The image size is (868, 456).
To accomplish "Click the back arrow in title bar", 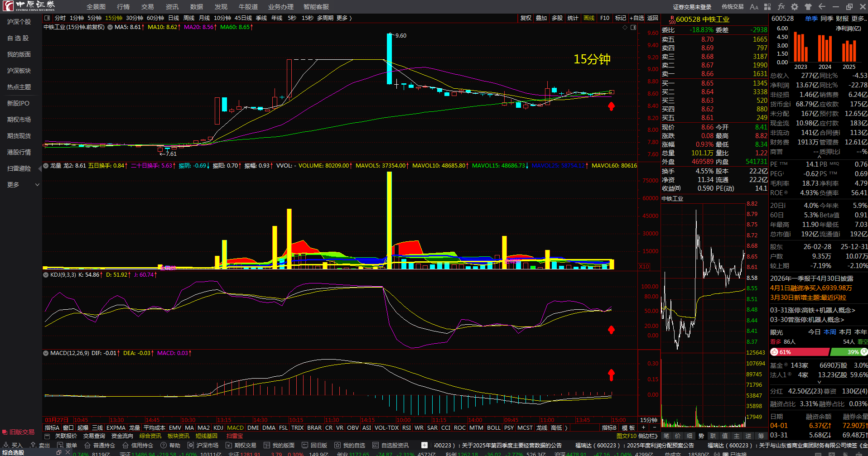I will click(x=822, y=7).
